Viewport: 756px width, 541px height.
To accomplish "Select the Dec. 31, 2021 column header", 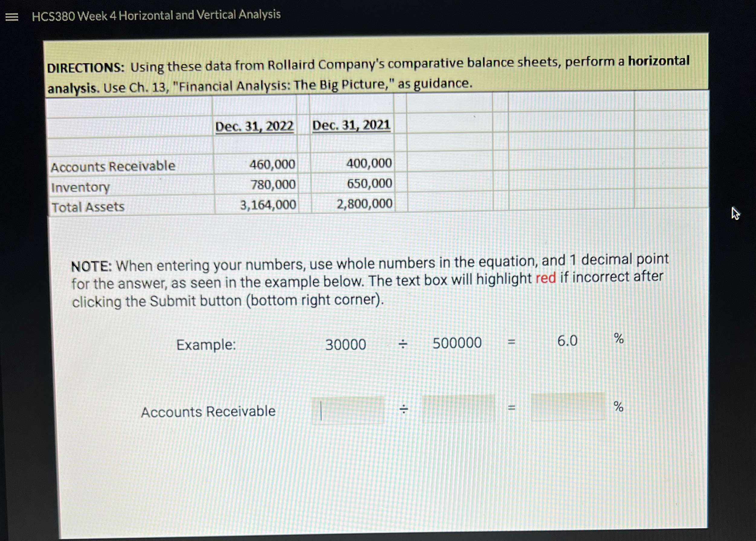I will [x=351, y=125].
